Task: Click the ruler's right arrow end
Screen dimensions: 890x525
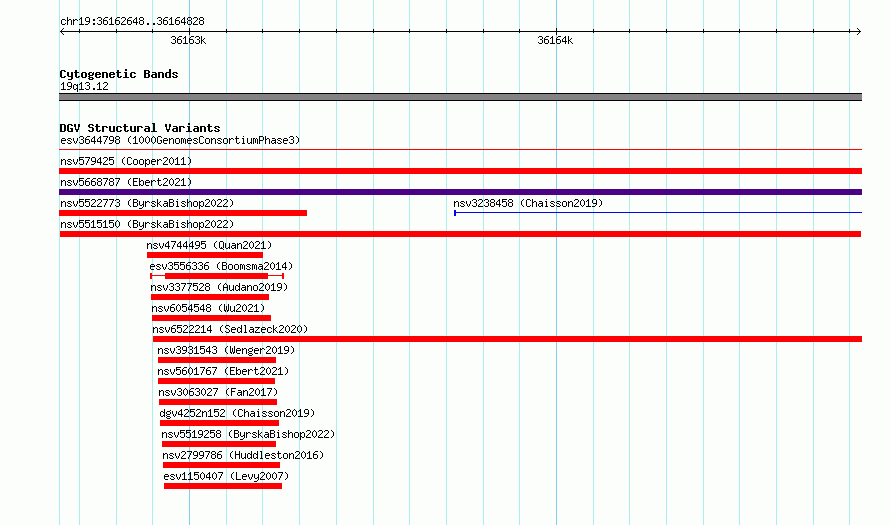Action: (x=858, y=31)
